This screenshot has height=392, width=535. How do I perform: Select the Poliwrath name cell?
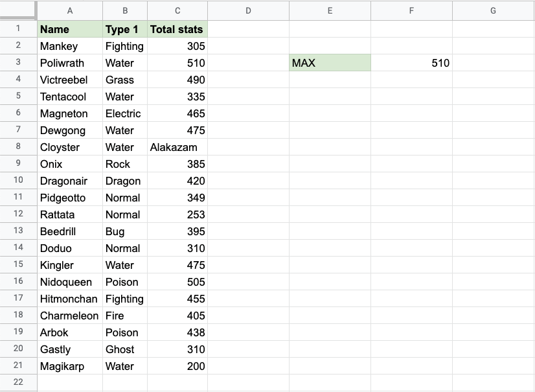[x=70, y=63]
